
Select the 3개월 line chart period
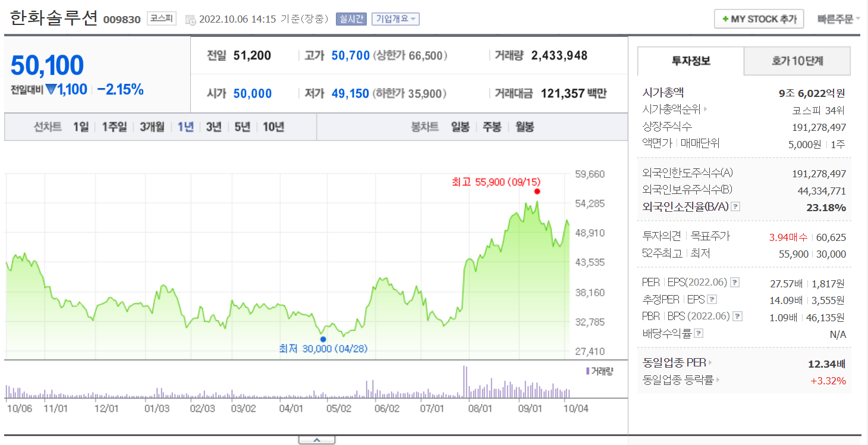(x=152, y=127)
